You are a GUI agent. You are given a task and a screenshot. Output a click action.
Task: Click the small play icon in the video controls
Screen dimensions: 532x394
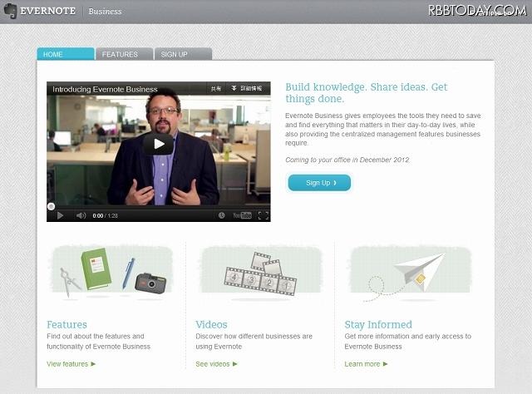coord(60,215)
